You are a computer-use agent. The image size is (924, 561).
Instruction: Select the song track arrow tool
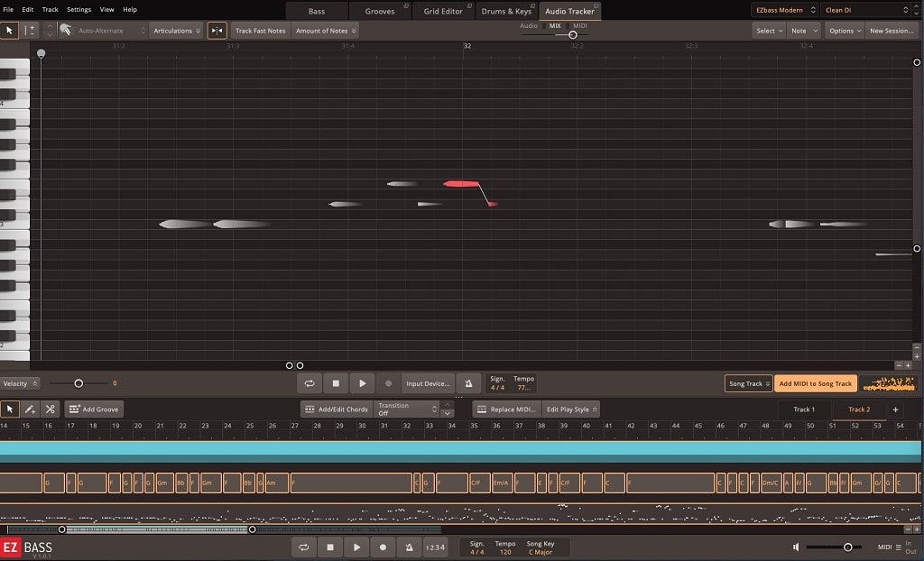click(x=9, y=409)
